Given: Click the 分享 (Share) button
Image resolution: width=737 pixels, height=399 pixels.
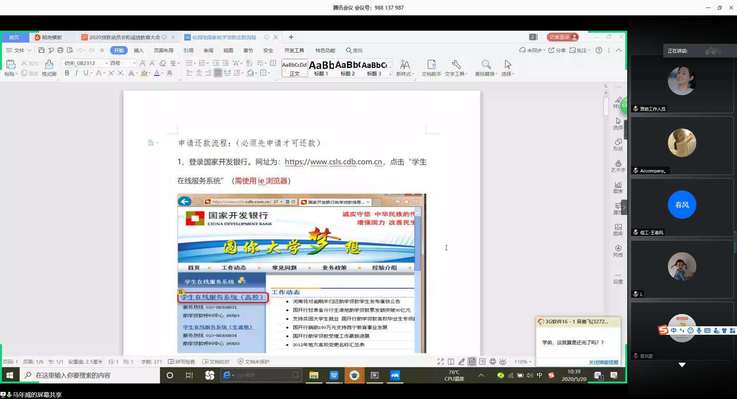Looking at the screenshot, I should [557, 50].
